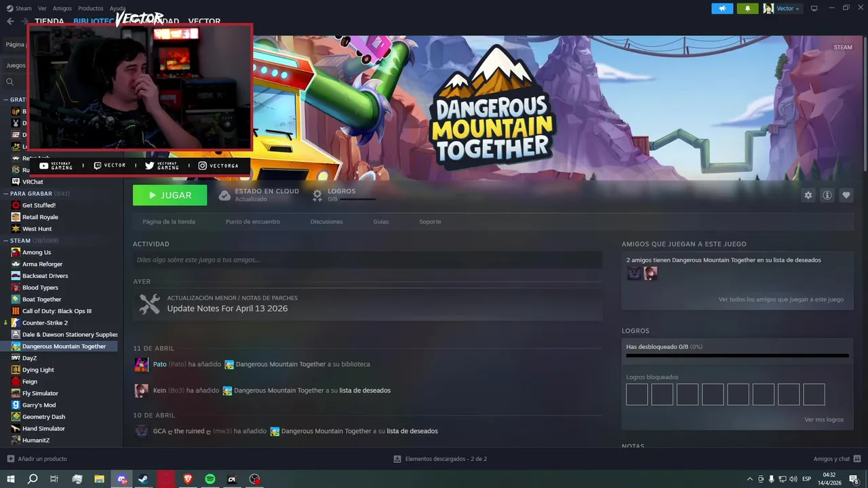Image resolution: width=868 pixels, height=488 pixels.
Task: Open the Ayuda menu
Action: point(117,8)
